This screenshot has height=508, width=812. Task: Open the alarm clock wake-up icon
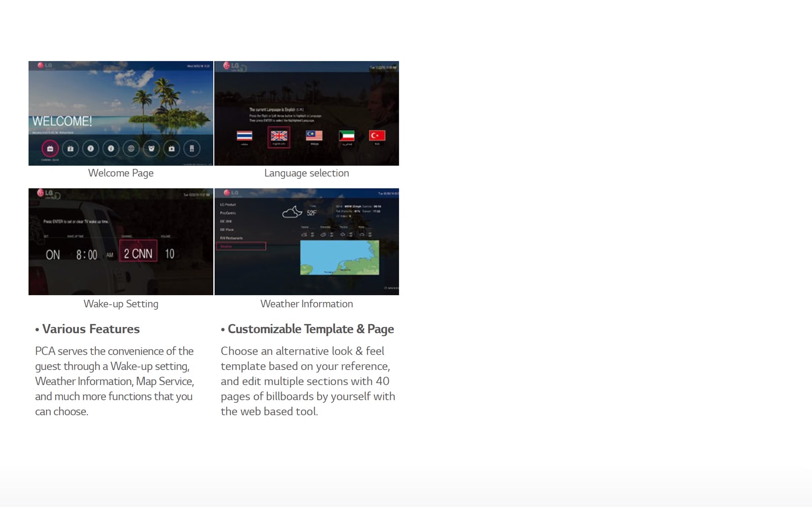pos(151,148)
